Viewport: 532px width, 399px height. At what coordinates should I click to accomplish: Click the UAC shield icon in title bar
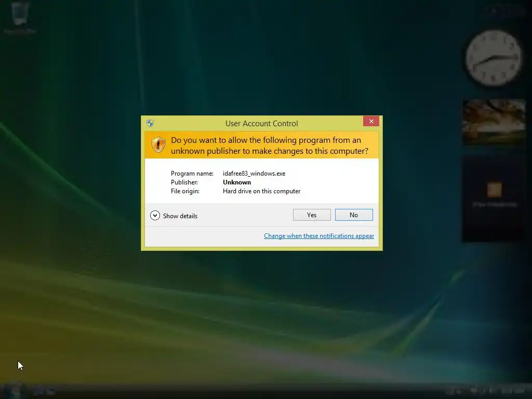tap(150, 123)
